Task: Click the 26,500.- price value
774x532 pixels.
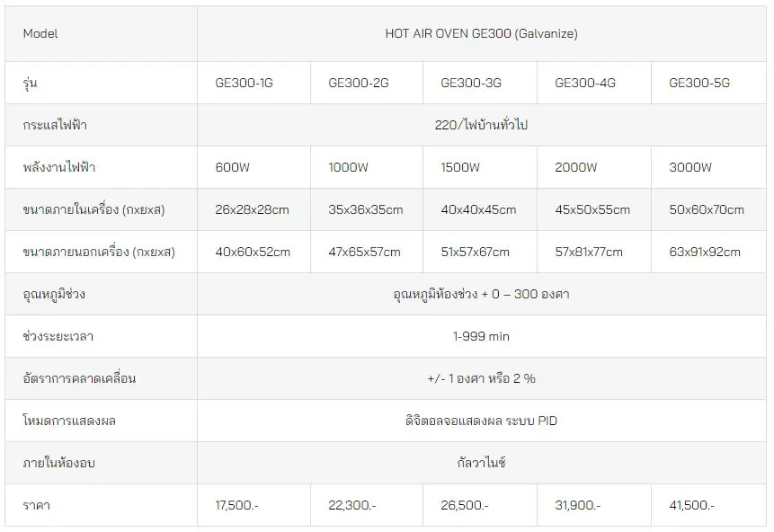Action: pyautogui.click(x=465, y=505)
